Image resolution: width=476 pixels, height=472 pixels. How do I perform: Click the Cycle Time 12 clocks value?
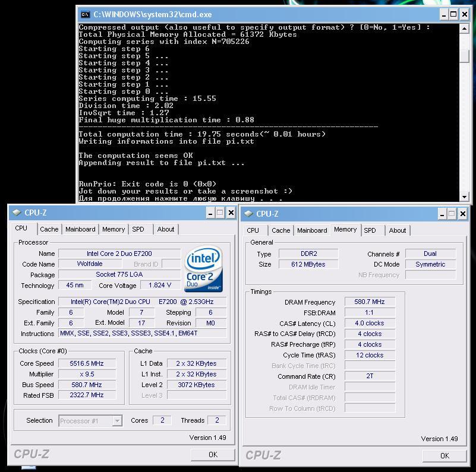click(x=370, y=355)
